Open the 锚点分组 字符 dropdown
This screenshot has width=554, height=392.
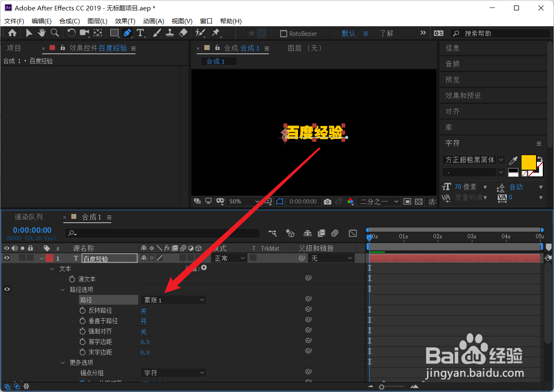(174, 373)
